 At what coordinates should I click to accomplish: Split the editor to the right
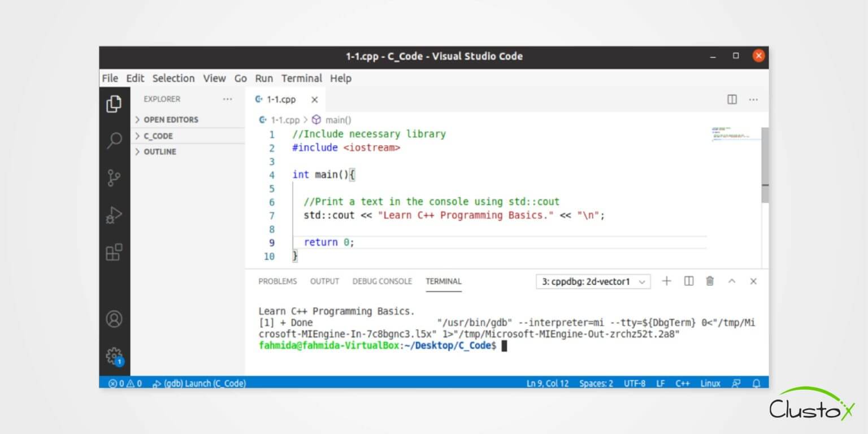click(x=732, y=99)
